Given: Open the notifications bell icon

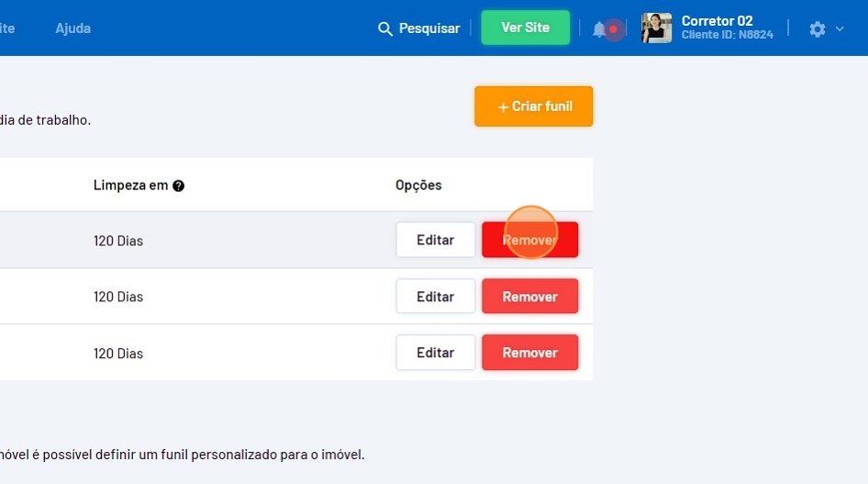Looking at the screenshot, I should (599, 28).
